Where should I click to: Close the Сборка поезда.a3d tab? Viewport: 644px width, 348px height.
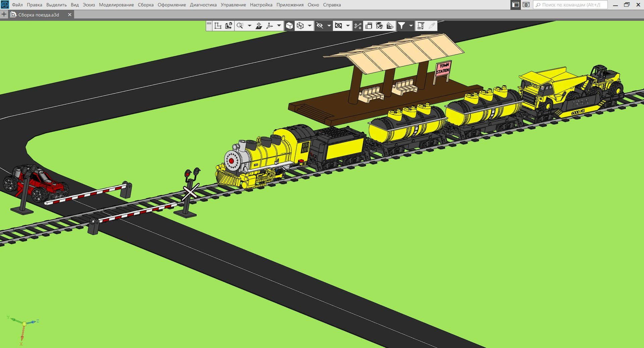pyautogui.click(x=69, y=15)
